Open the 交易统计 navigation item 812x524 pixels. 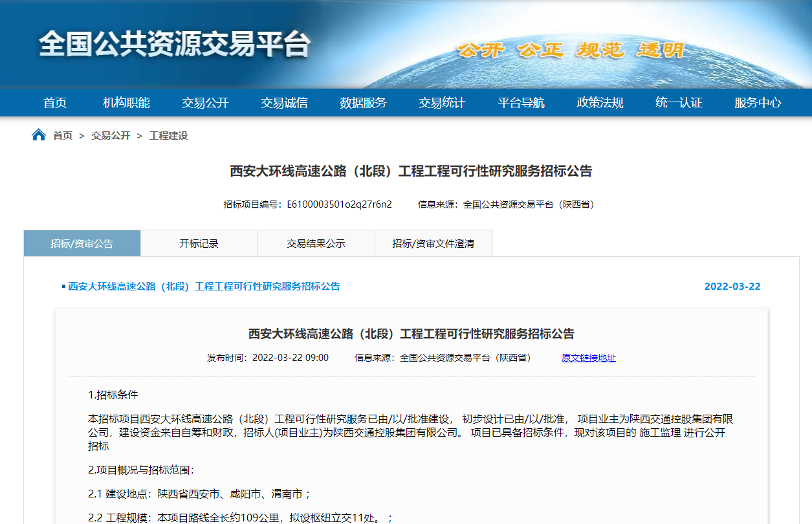coord(442,103)
